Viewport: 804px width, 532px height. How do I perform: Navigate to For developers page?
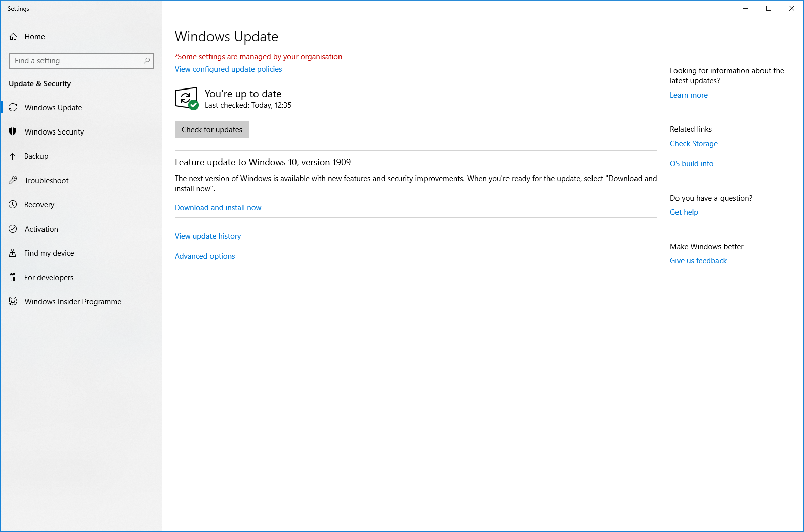point(81,278)
